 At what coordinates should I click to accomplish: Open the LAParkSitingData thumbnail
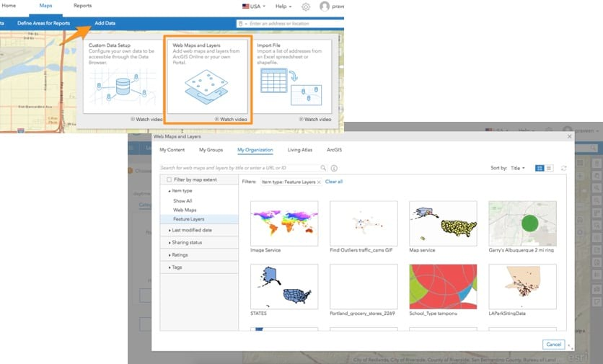tap(523, 286)
